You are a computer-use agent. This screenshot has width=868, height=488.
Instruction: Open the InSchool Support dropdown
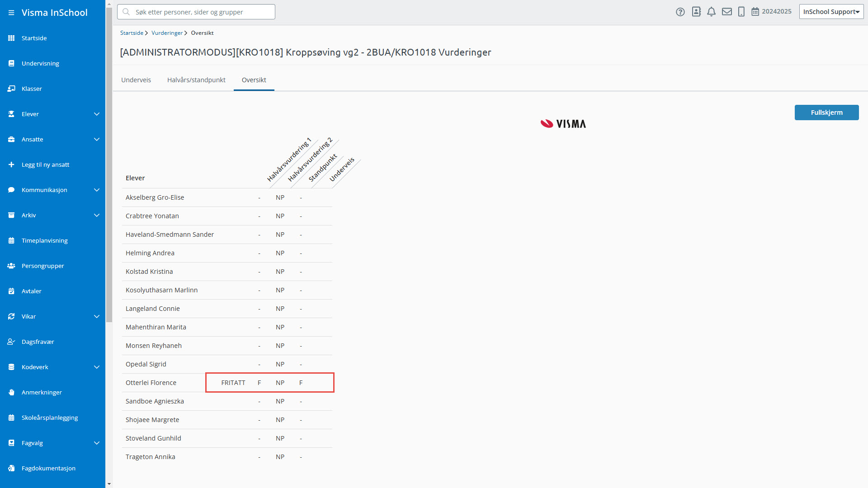831,12
